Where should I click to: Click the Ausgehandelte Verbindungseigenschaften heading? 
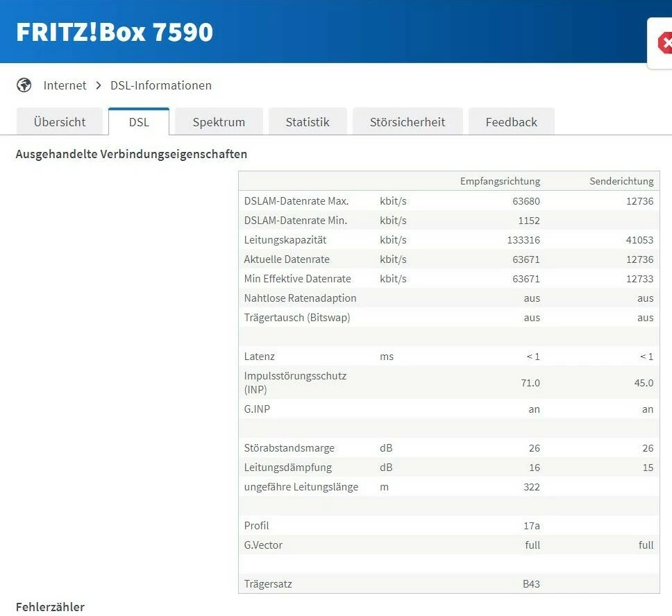[132, 154]
